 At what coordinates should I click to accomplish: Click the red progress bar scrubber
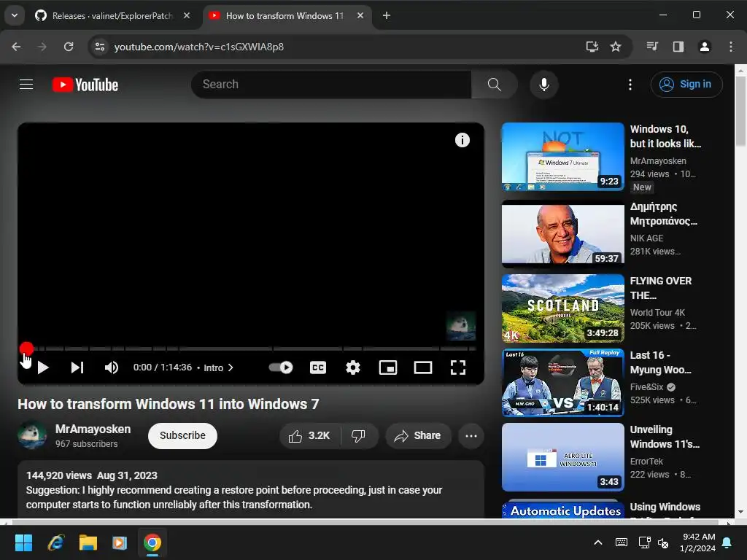[x=27, y=349]
